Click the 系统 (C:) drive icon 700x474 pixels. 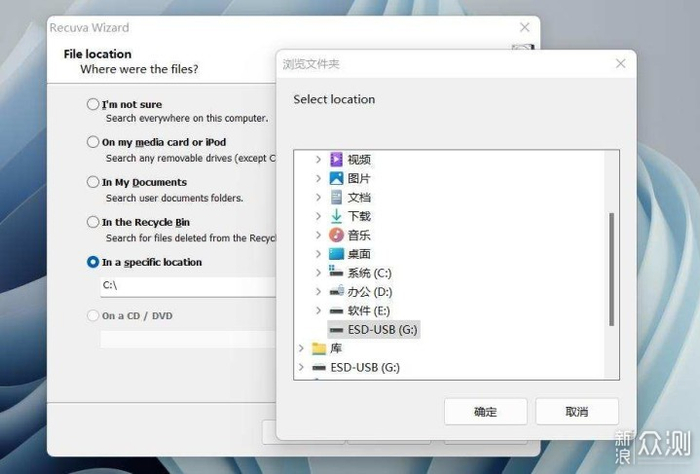pyautogui.click(x=336, y=271)
